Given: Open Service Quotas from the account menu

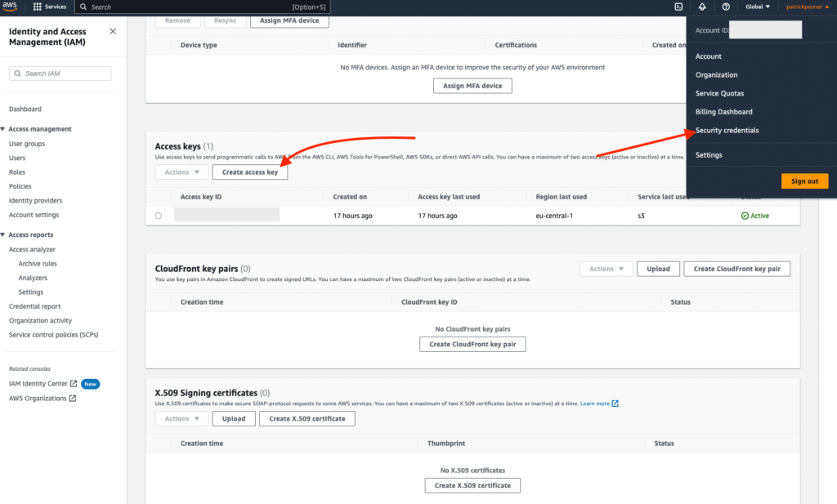Looking at the screenshot, I should 719,93.
